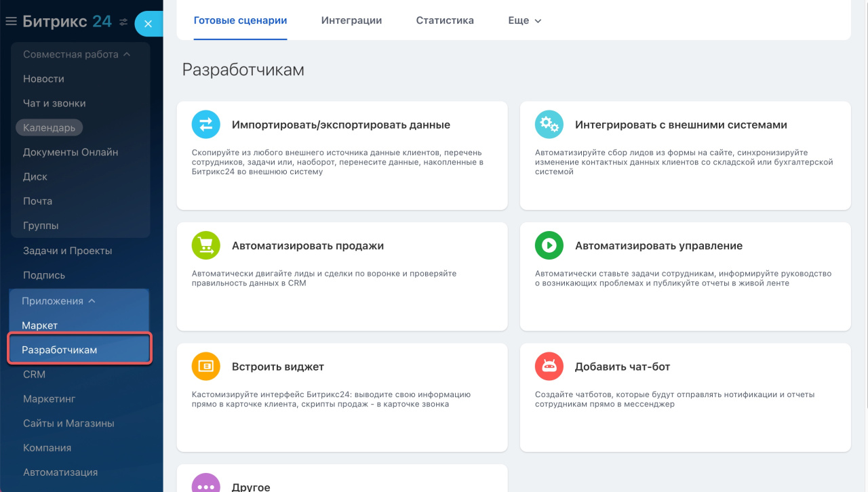Image resolution: width=868 pixels, height=492 pixels.
Task: Open Документы Онлайн menu item
Action: pos(71,152)
